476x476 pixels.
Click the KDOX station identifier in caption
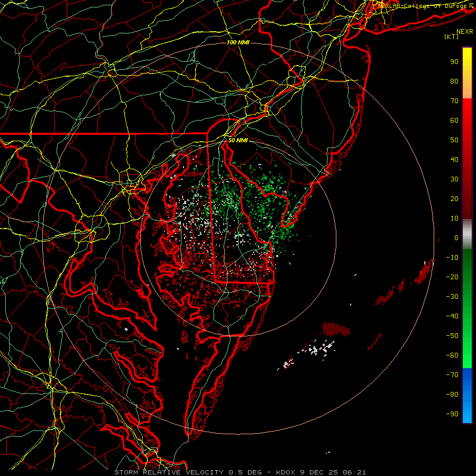(286, 472)
